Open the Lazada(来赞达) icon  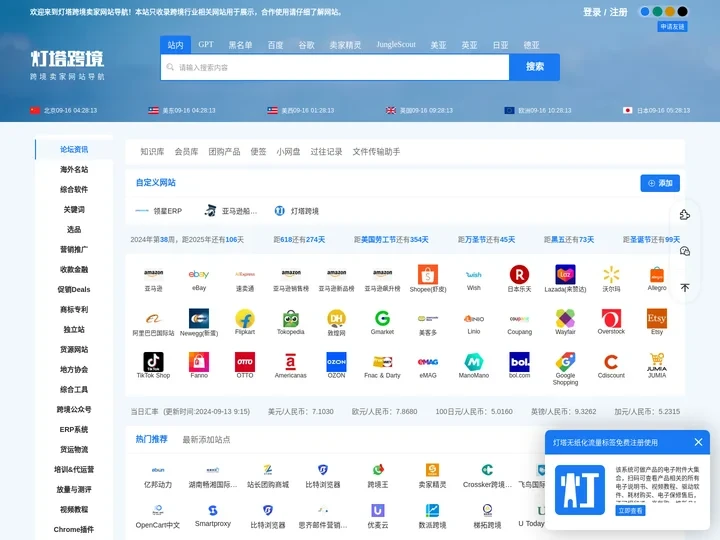(565, 275)
